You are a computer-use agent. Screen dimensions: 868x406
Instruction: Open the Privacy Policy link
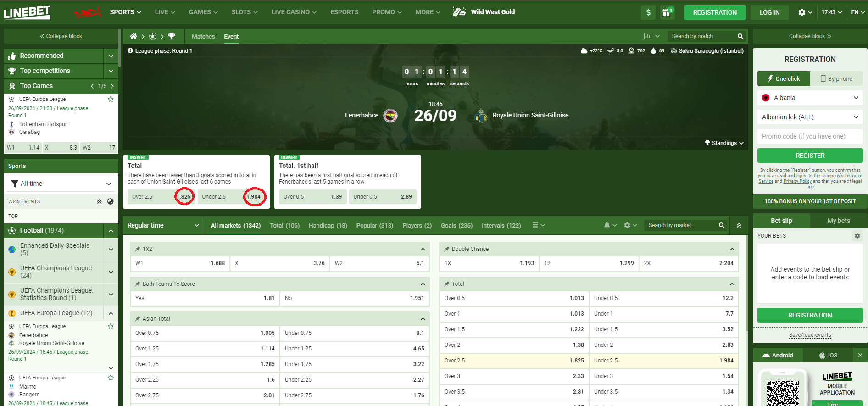tap(797, 181)
